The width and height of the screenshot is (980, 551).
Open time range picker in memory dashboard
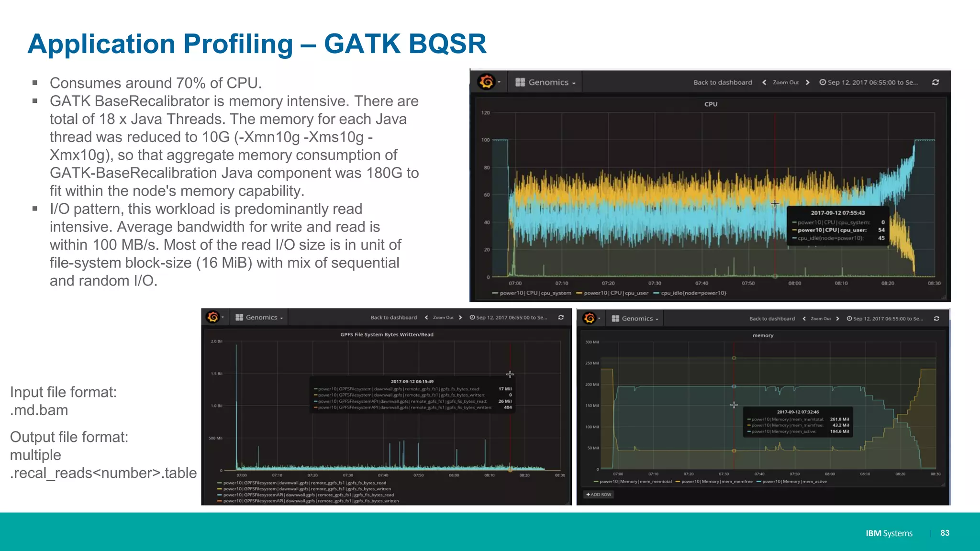[885, 319]
